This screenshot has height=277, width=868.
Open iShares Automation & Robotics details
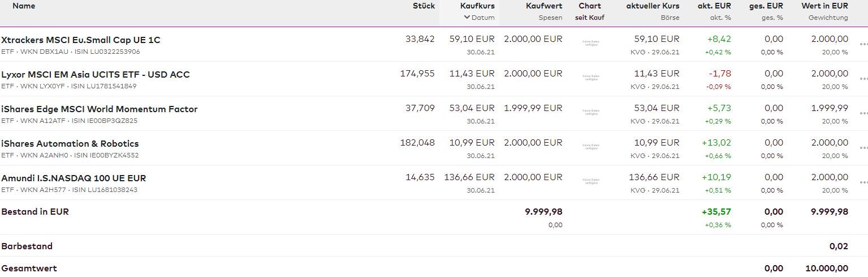click(x=70, y=144)
